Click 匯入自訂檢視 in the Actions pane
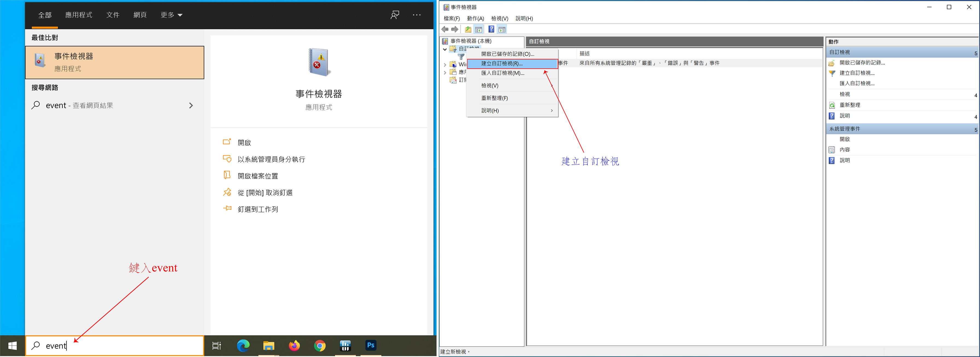The image size is (980, 357). tap(857, 83)
